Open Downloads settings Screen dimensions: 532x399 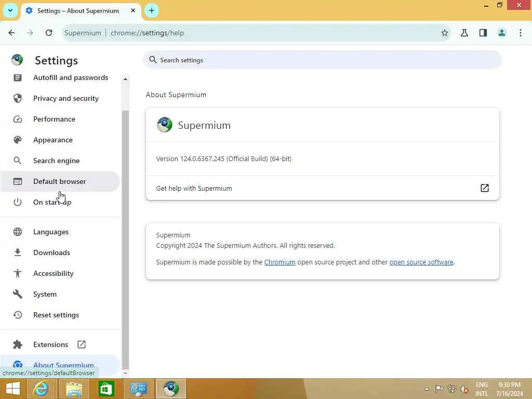pos(60,252)
